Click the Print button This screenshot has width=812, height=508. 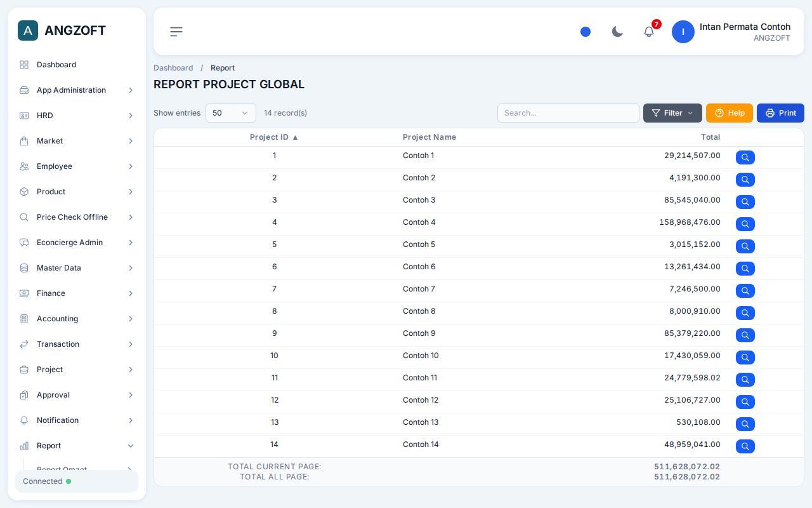point(780,113)
